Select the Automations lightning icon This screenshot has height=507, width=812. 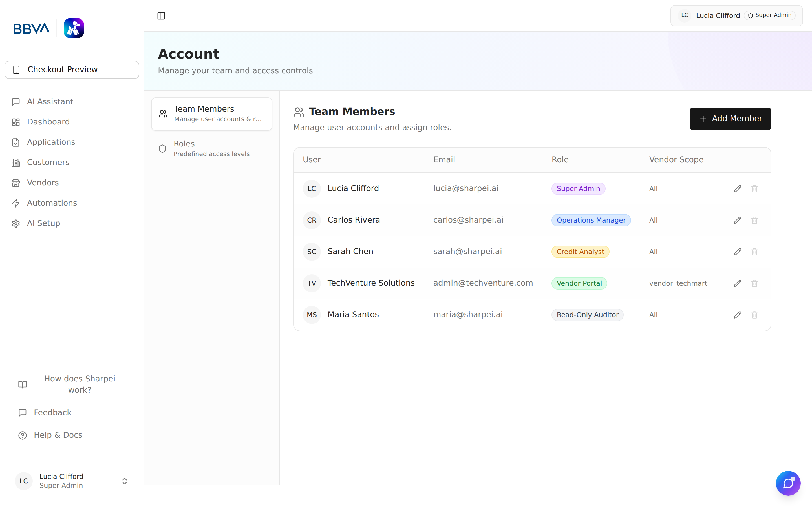[16, 203]
